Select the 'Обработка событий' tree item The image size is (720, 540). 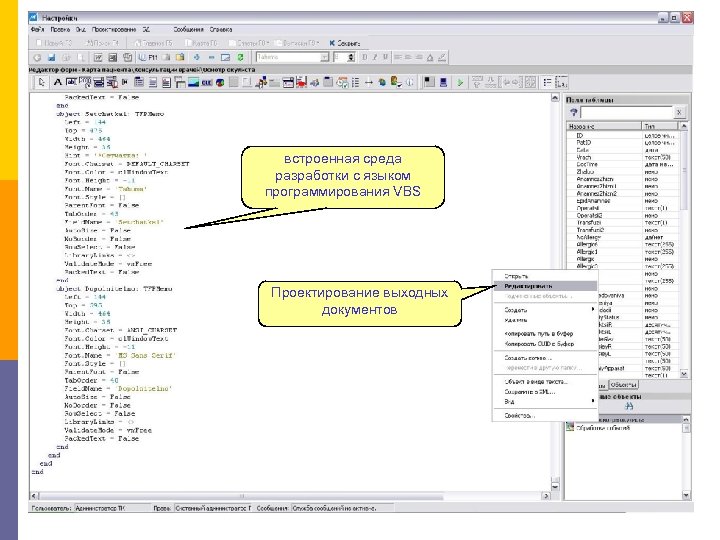[x=598, y=428]
